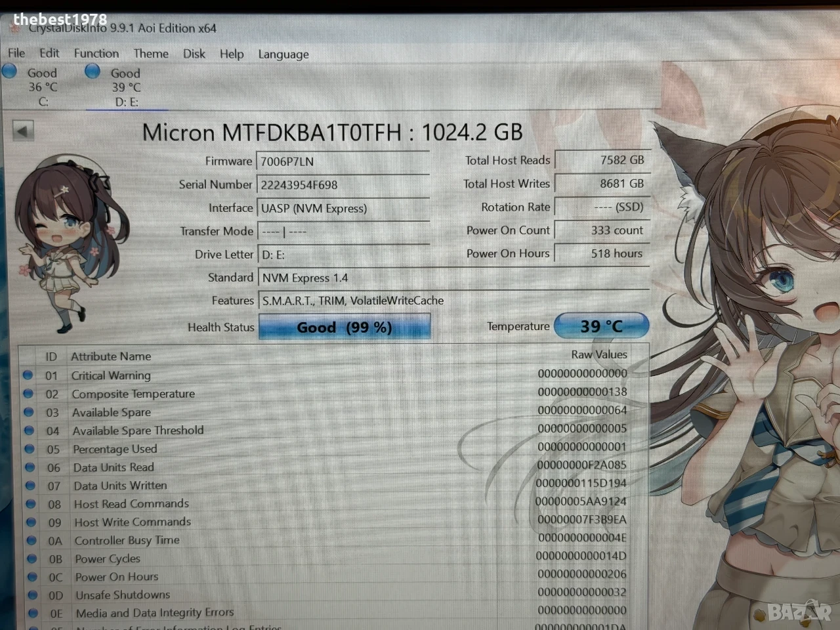
Task: Select the Percentage Used attribute name
Action: [115, 449]
